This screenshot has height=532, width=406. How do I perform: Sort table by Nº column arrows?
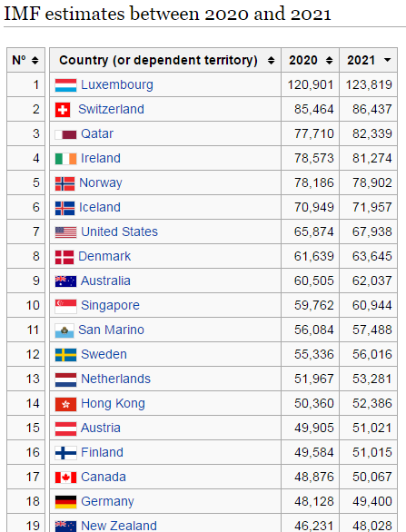35,61
